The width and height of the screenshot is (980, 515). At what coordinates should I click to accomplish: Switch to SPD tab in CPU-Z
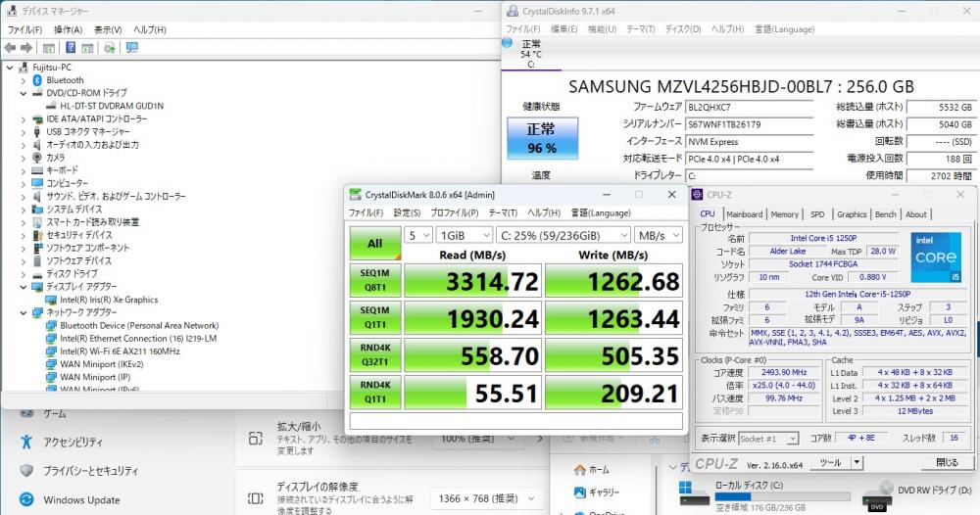point(817,214)
